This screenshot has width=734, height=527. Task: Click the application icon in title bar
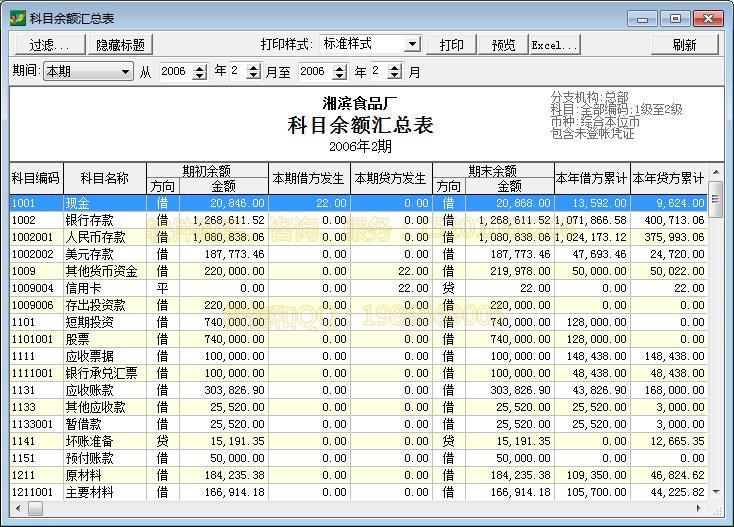pos(17,18)
